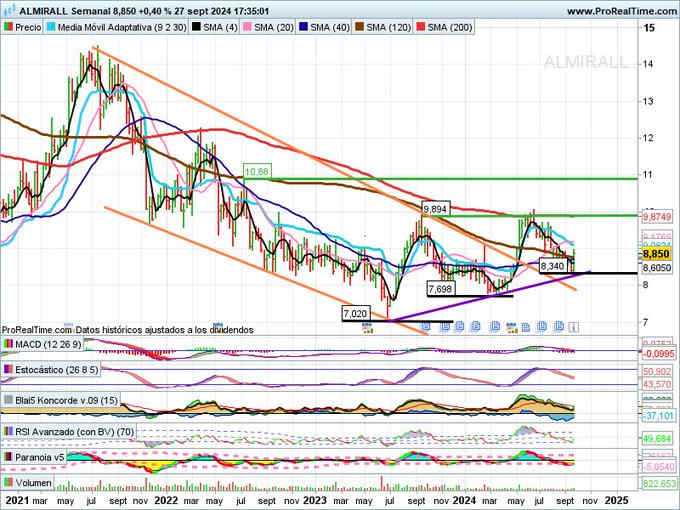Screen dimensions: 680x510
Task: Click the 8,6050 axis value tag
Action: click(656, 268)
